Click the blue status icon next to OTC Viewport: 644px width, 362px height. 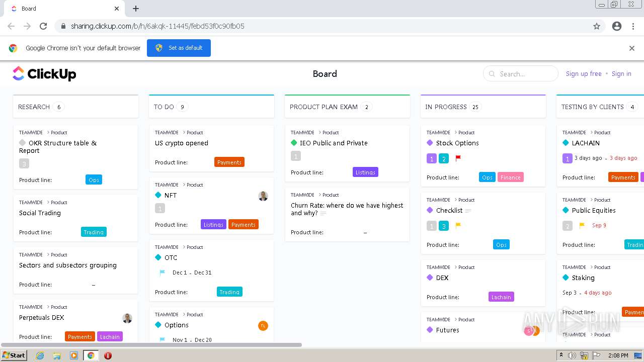pos(158,257)
